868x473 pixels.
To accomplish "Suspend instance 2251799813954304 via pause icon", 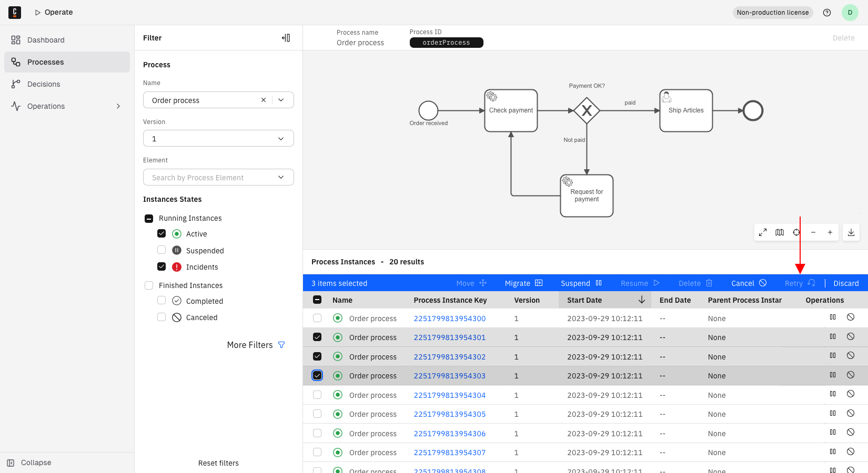I will (833, 394).
